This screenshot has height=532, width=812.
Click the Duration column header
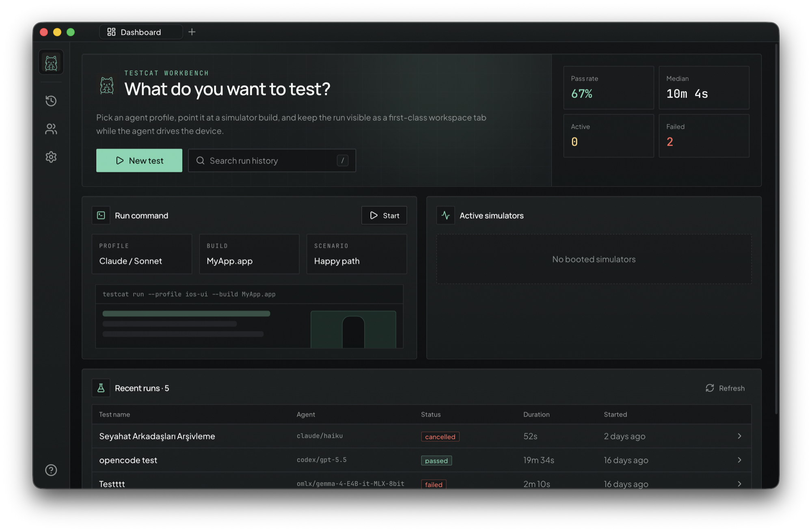coord(536,415)
